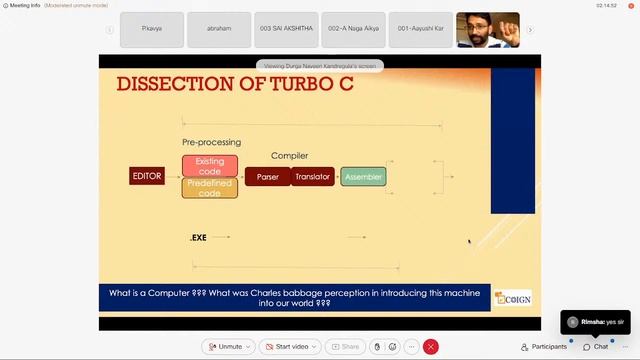This screenshot has width=640, height=360.
Task: Click the Parser box in slide
Action: click(268, 177)
